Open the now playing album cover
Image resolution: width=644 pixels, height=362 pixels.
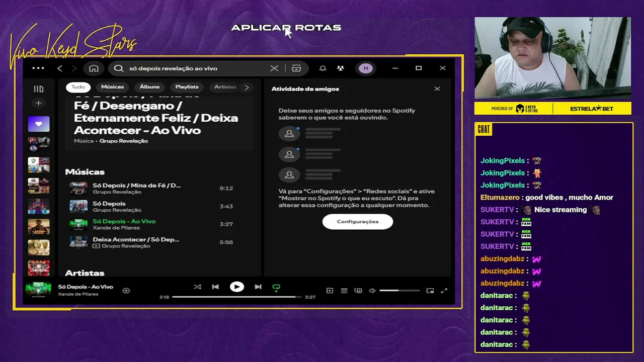[39, 290]
